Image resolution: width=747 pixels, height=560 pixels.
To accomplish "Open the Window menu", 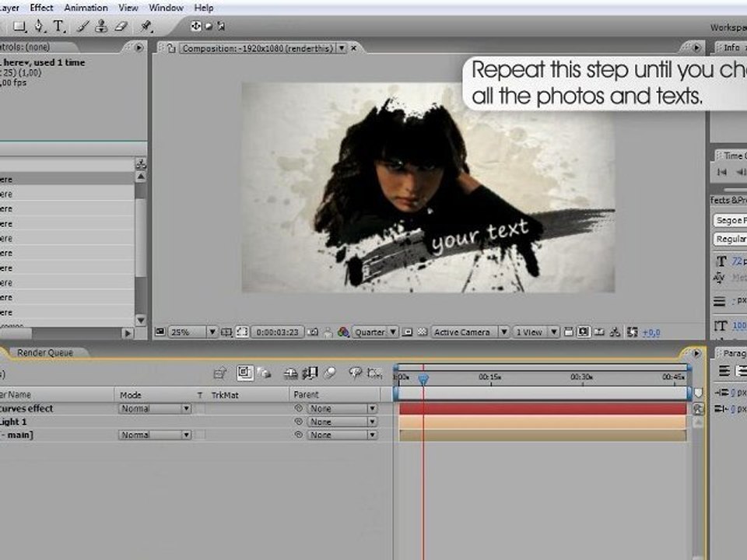I will pyautogui.click(x=166, y=8).
